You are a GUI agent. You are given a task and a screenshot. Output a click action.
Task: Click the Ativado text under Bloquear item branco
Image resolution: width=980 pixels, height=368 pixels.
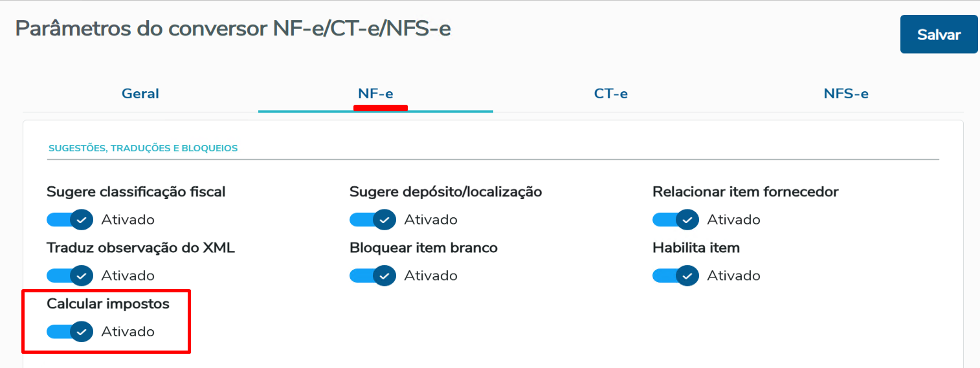tap(430, 276)
